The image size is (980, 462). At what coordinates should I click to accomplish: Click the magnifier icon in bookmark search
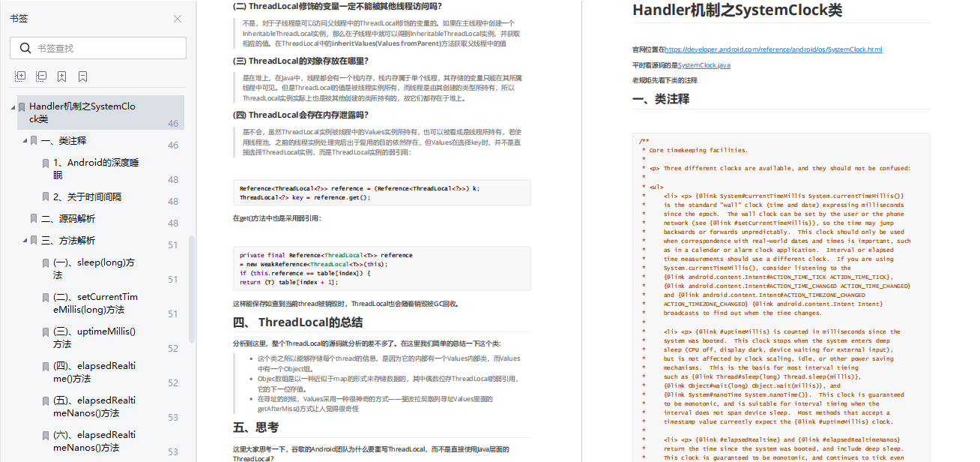25,48
